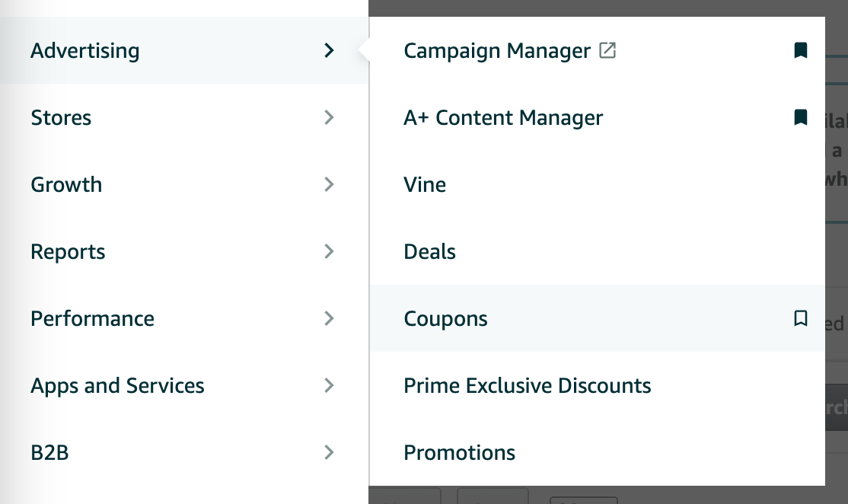Viewport: 848px width, 504px height.
Task: Expand the Advertising submenu chevron
Action: 329,51
